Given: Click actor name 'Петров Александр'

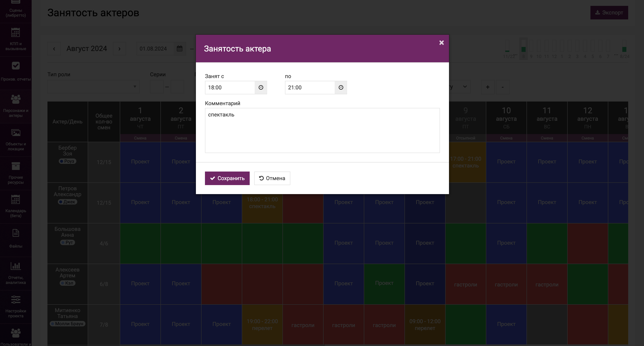Looking at the screenshot, I should (x=68, y=191).
